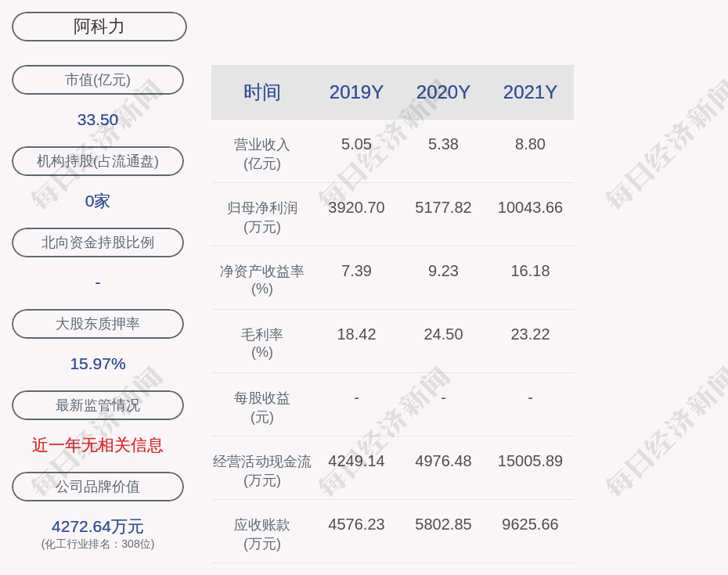Viewport: 728px width, 575px height.
Task: Click cash flow value 4976.48
Action: pyautogui.click(x=443, y=461)
